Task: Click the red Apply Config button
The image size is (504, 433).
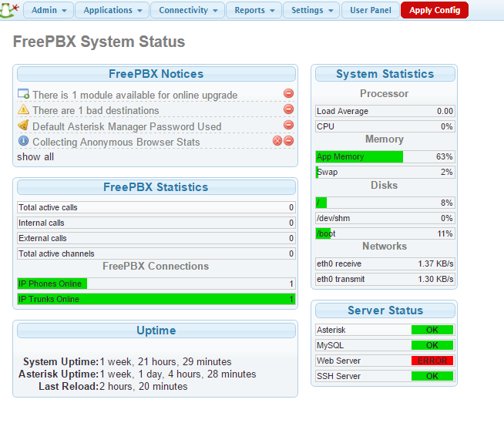Action: pyautogui.click(x=435, y=10)
